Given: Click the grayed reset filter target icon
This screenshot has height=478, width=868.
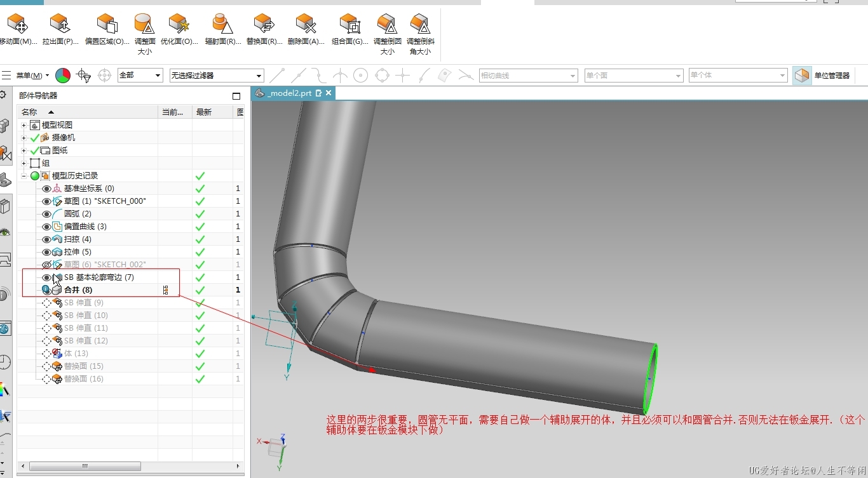Looking at the screenshot, I should click(x=105, y=76).
